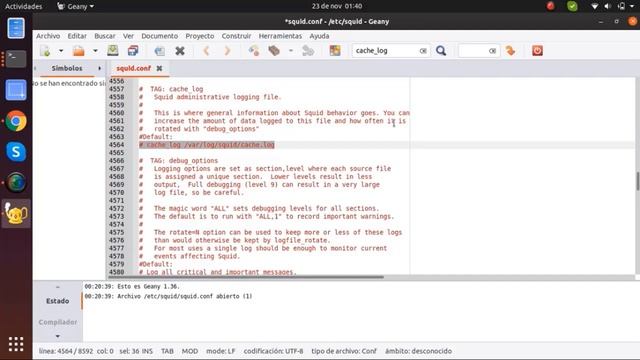Select the Símbolos sidebar tab
Screen dimensions: 640x360
[67, 68]
